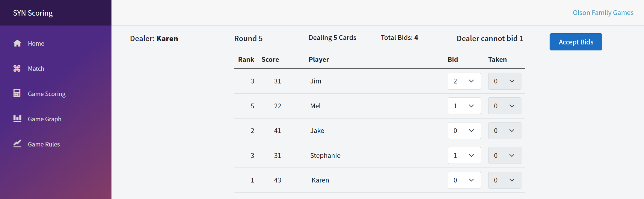Image resolution: width=644 pixels, height=199 pixels.
Task: Open Jim's Bid dropdown
Action: pyautogui.click(x=464, y=81)
